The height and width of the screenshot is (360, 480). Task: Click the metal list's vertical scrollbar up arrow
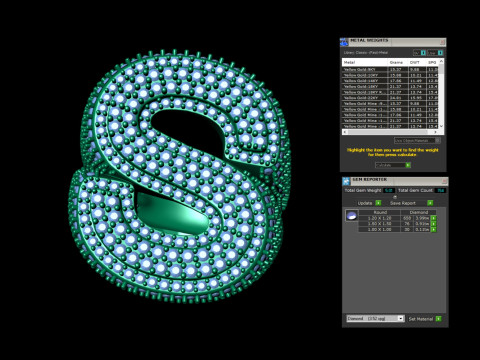click(441, 61)
